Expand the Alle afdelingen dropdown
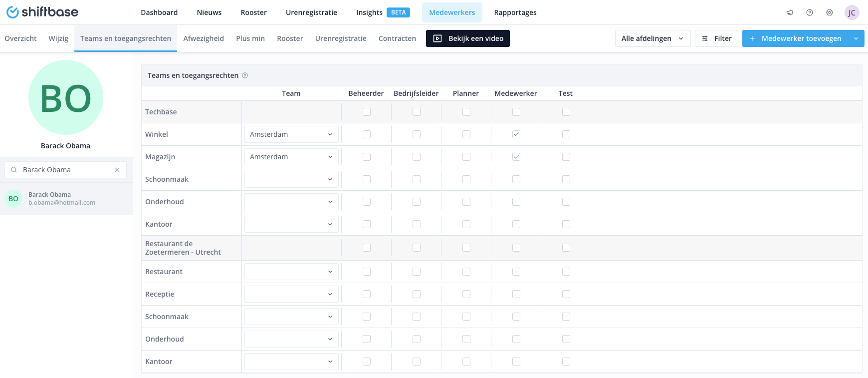The width and height of the screenshot is (868, 378). coord(652,38)
